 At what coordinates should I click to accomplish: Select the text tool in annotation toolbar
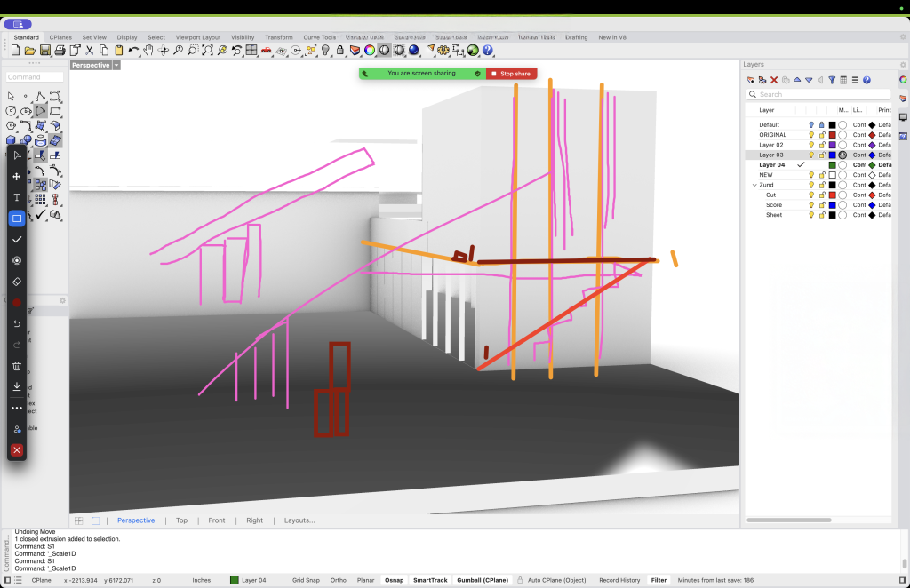click(16, 197)
